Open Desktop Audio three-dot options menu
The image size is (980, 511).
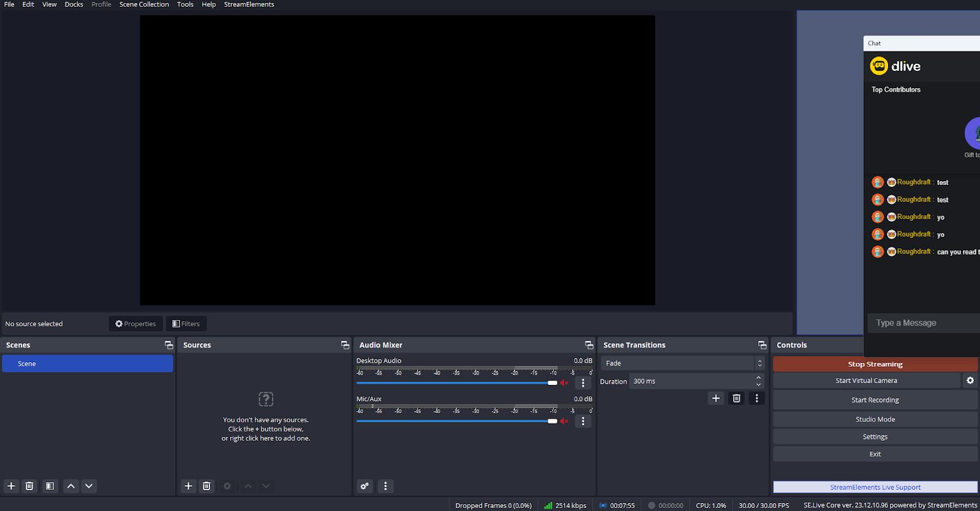(x=583, y=383)
